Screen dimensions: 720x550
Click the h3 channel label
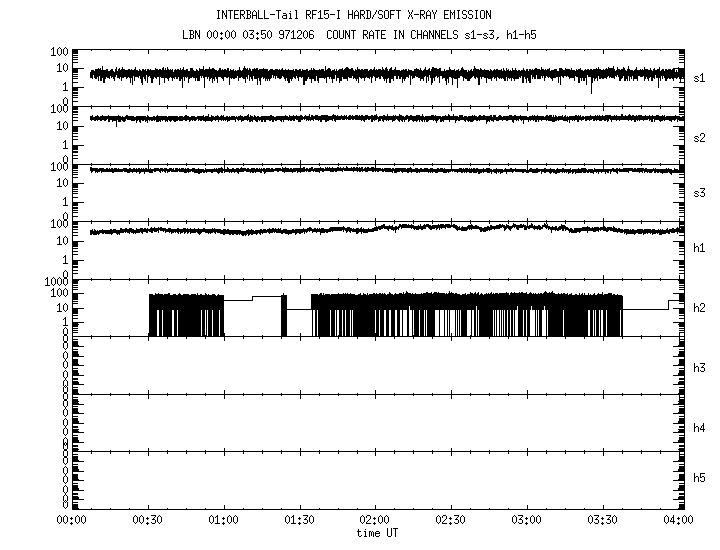pyautogui.click(x=700, y=368)
